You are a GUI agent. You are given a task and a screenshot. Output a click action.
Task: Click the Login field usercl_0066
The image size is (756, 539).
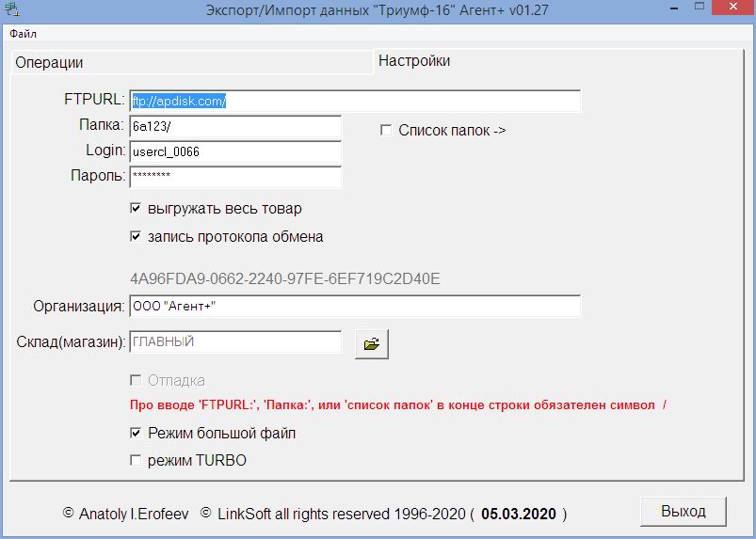[235, 151]
